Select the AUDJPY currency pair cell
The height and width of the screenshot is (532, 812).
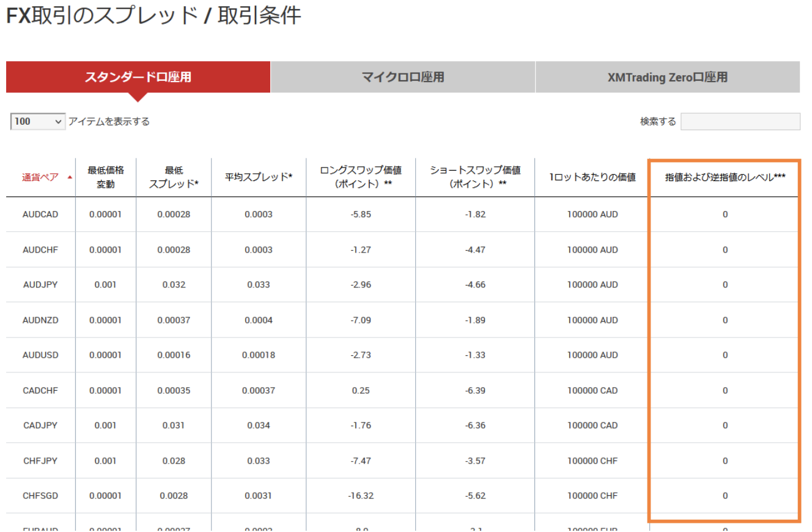coord(40,285)
